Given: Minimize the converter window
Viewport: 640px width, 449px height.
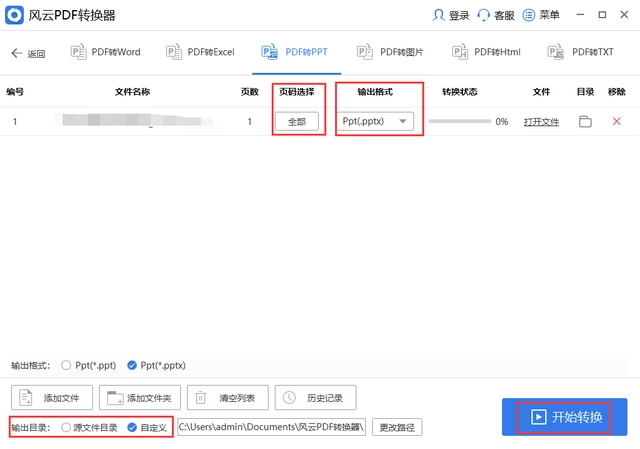Looking at the screenshot, I should [x=580, y=15].
